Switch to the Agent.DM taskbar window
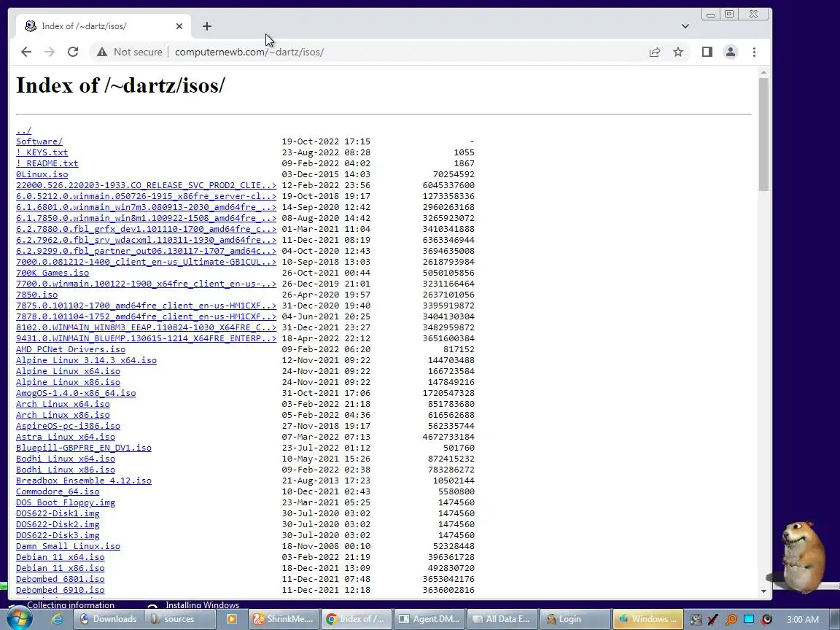Viewport: 840px width, 630px height. (x=429, y=619)
